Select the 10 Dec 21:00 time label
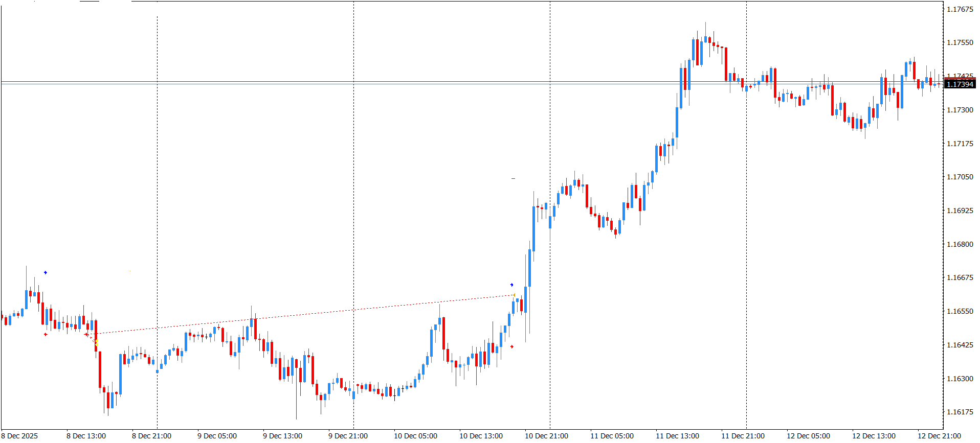Screen dimensions: 980x443 546,436
